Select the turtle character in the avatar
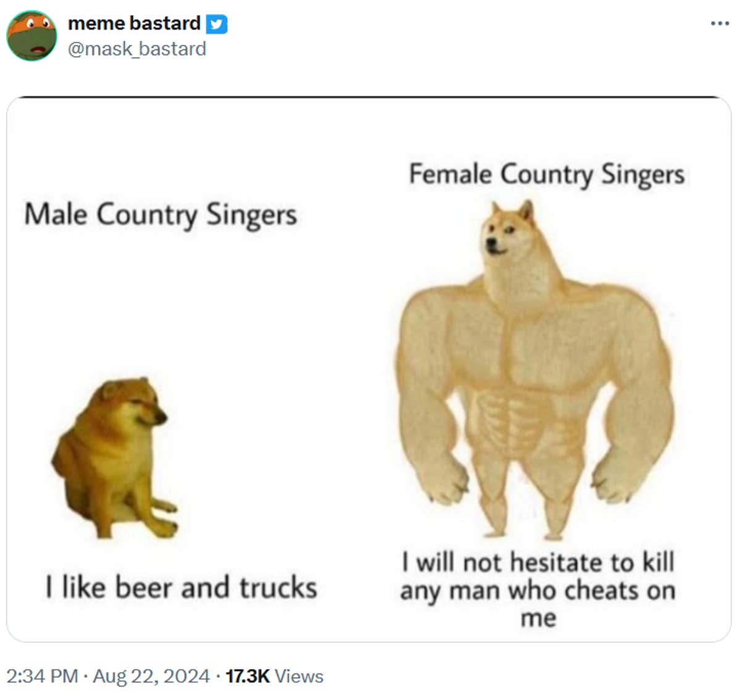 [30, 34]
